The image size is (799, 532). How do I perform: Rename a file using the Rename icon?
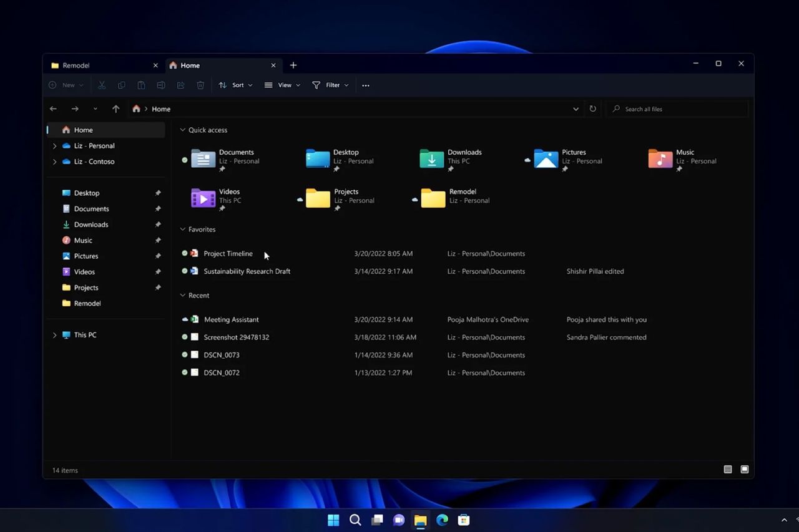[160, 85]
